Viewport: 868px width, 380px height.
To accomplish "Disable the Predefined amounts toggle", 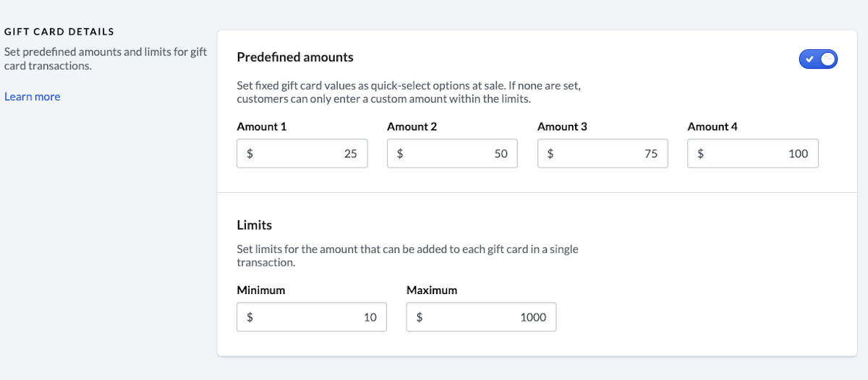I will 818,59.
